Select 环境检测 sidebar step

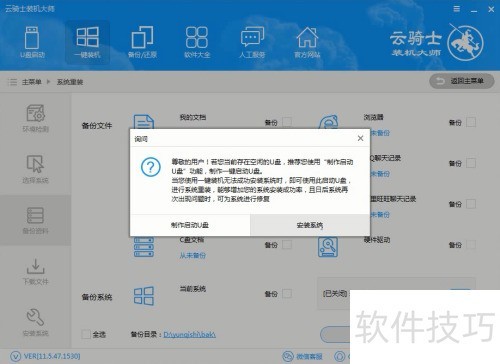coord(35,118)
